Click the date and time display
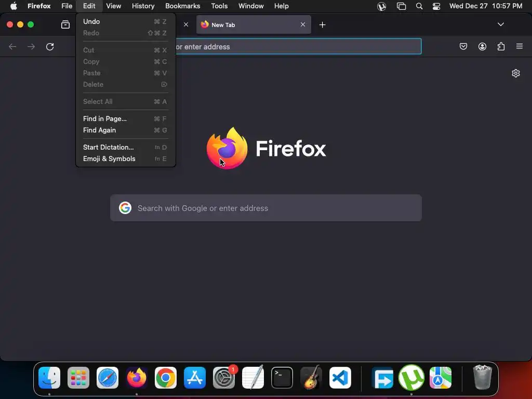Viewport: 532px width, 399px height. pos(486,6)
